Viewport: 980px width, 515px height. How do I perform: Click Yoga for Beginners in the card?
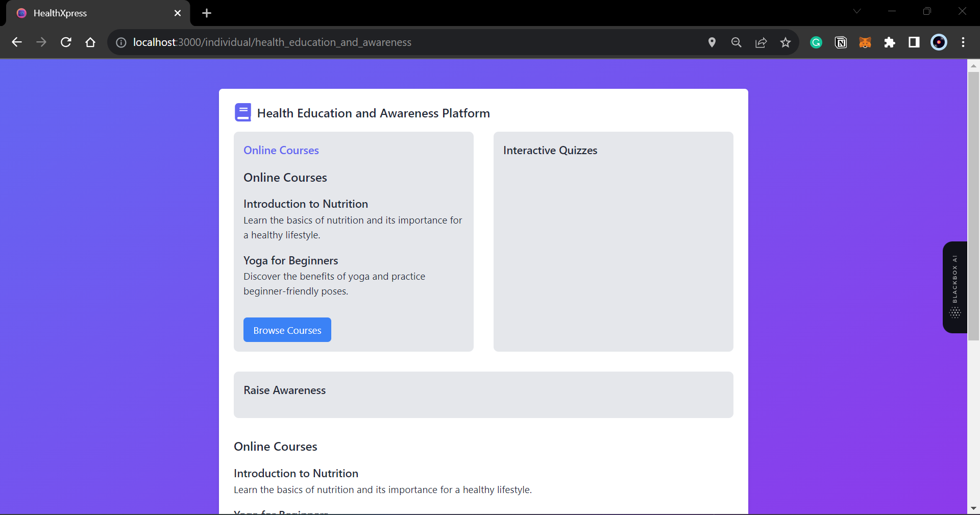(291, 260)
